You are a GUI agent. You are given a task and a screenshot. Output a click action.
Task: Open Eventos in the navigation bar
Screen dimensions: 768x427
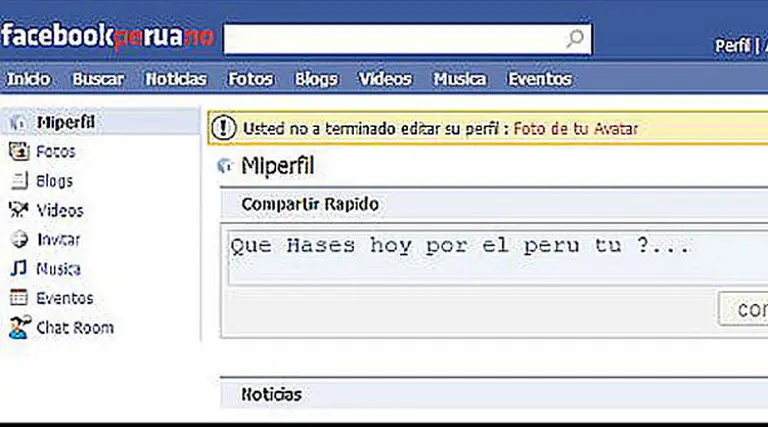(540, 79)
